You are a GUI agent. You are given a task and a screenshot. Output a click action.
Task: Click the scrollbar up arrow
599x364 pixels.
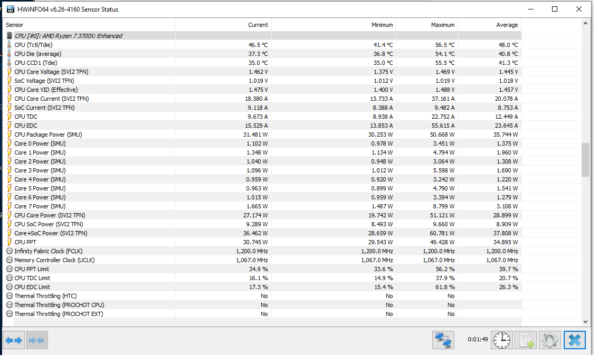[585, 24]
